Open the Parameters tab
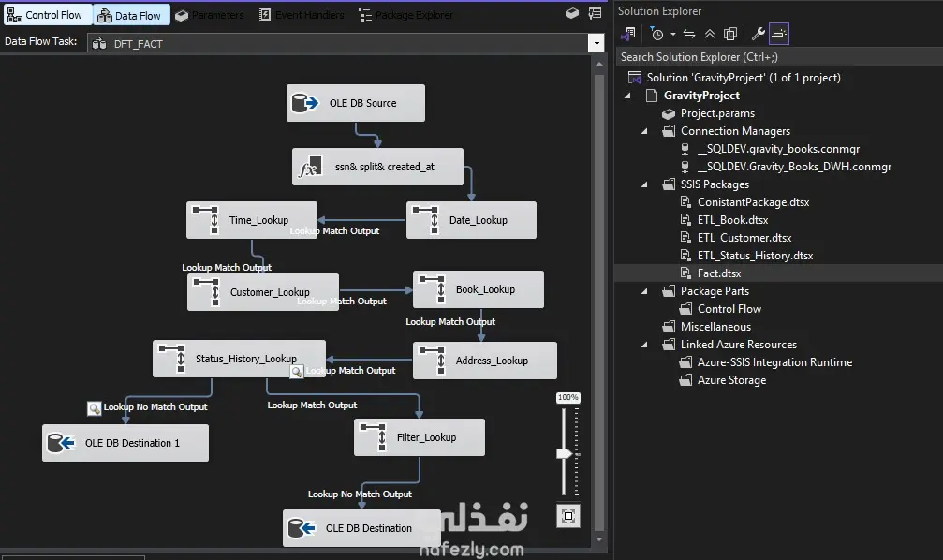This screenshot has width=943, height=560. pyautogui.click(x=210, y=15)
